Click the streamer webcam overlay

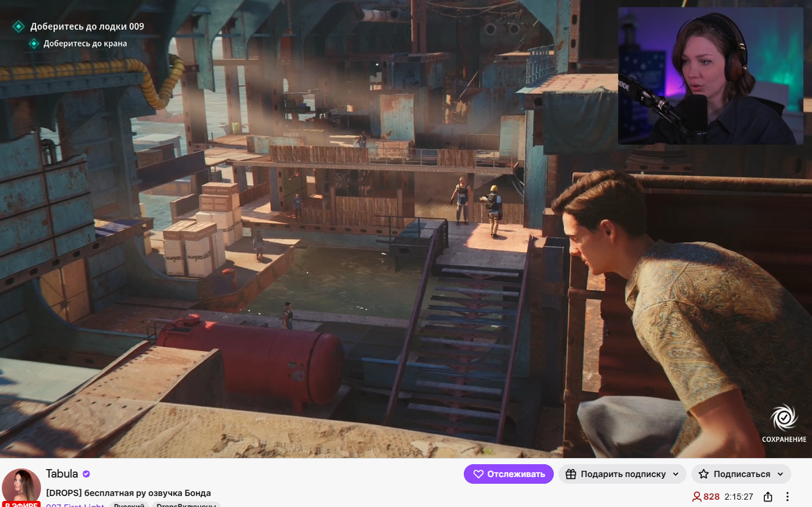pyautogui.click(x=710, y=76)
